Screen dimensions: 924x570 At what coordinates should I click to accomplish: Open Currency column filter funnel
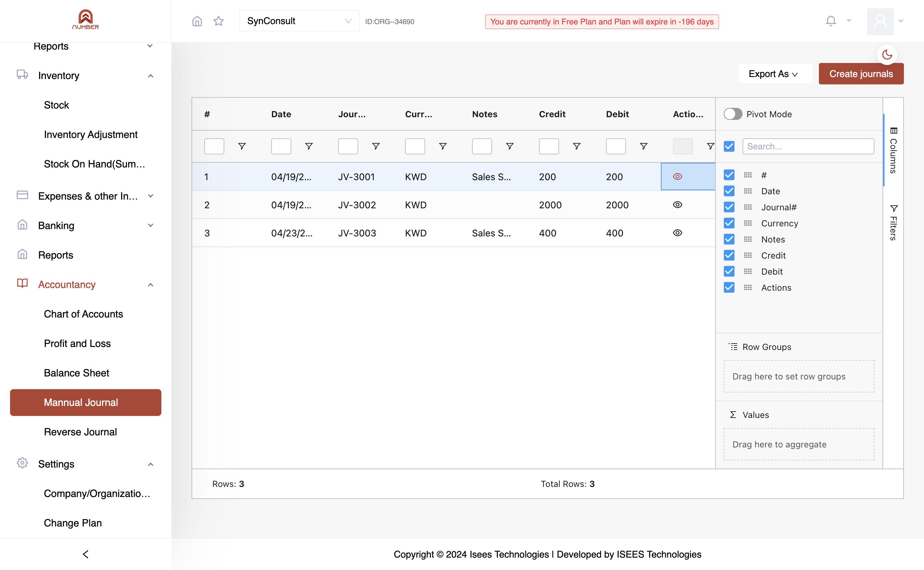443,146
